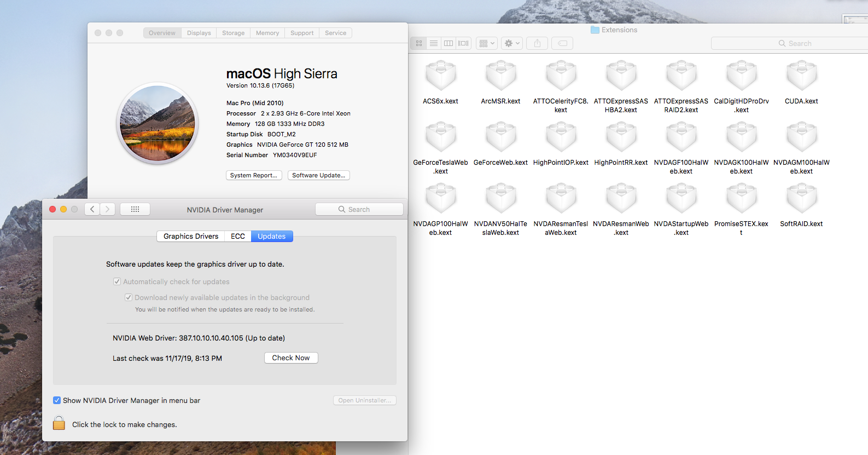Click the macOS High Sierra logo image
This screenshot has width=868, height=455.
tap(158, 123)
